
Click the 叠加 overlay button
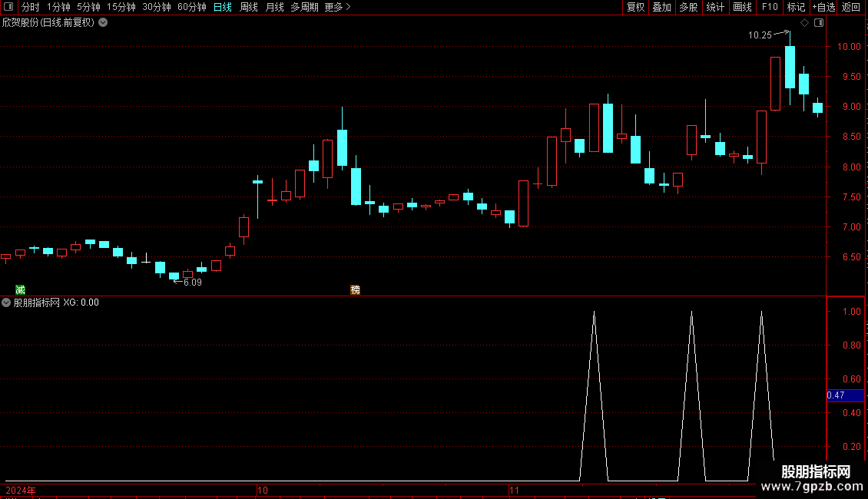click(661, 7)
